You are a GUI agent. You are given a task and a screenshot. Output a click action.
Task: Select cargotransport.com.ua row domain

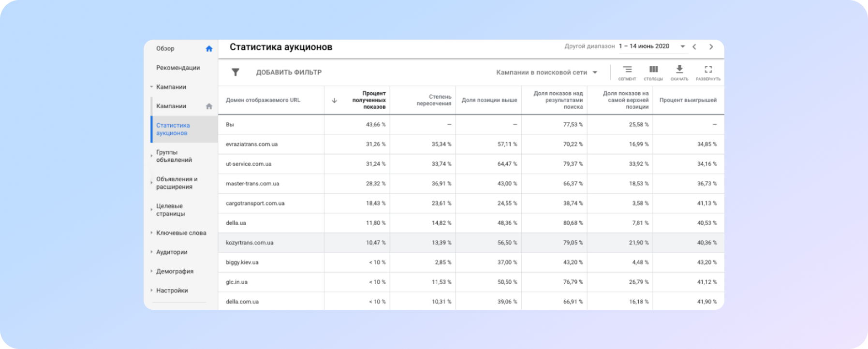point(255,204)
